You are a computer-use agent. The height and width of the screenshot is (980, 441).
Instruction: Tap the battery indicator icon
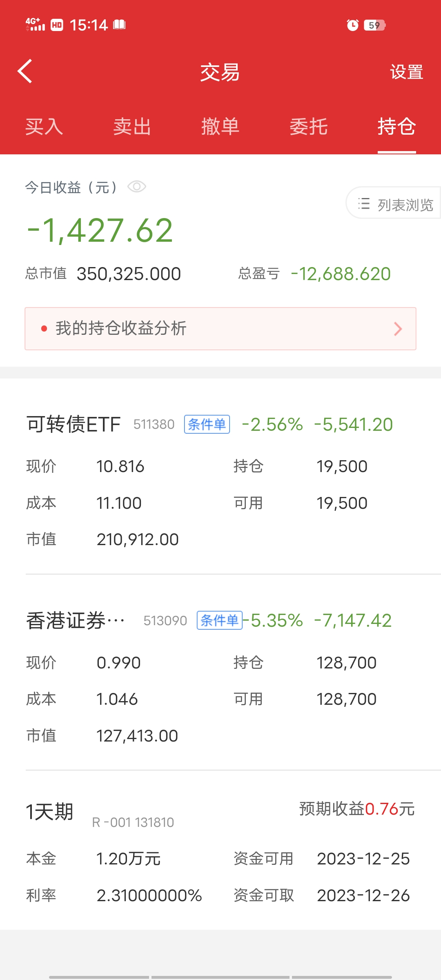pyautogui.click(x=374, y=25)
